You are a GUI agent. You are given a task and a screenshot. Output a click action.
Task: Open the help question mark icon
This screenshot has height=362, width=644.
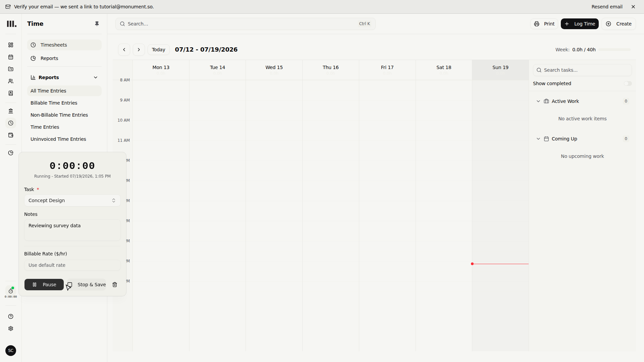[x=11, y=316]
